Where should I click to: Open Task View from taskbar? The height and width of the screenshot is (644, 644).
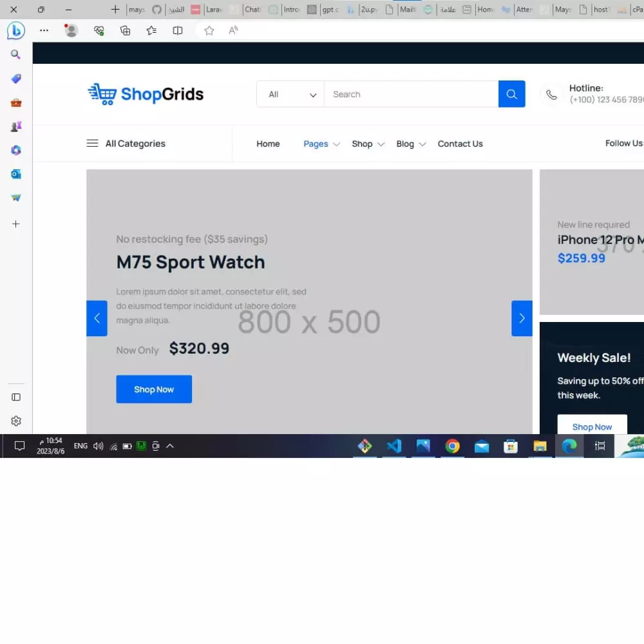pos(600,446)
